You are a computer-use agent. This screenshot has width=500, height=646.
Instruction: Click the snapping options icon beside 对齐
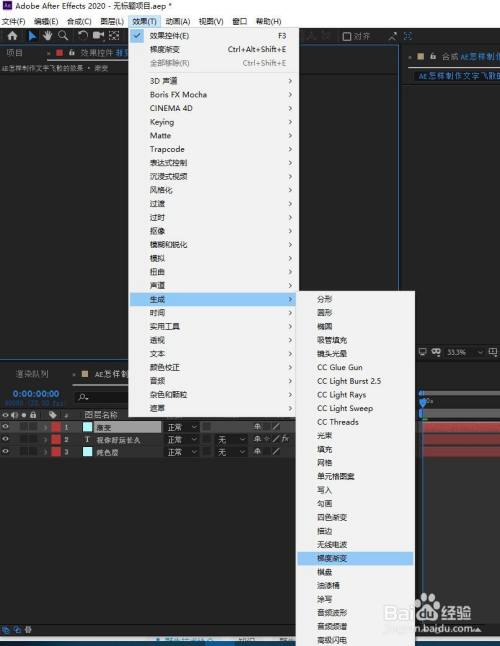(x=393, y=36)
